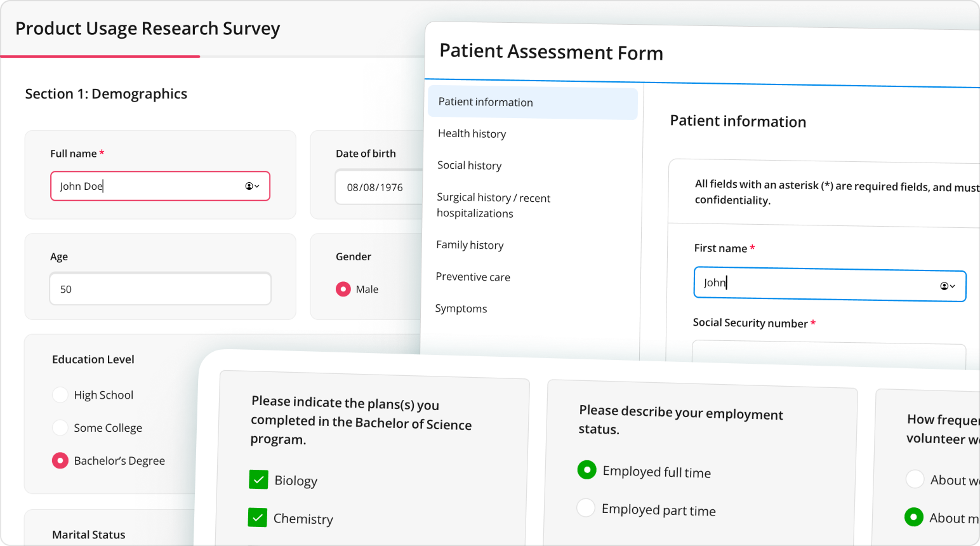
Task: Switch to Family history section
Action: (470, 245)
